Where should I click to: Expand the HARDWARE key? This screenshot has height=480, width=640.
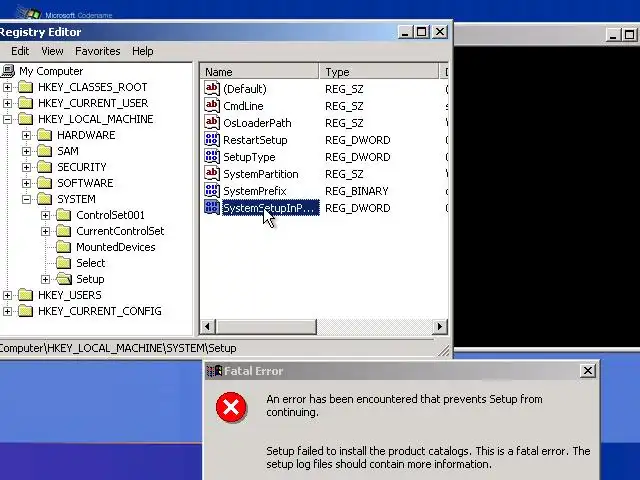coord(27,135)
